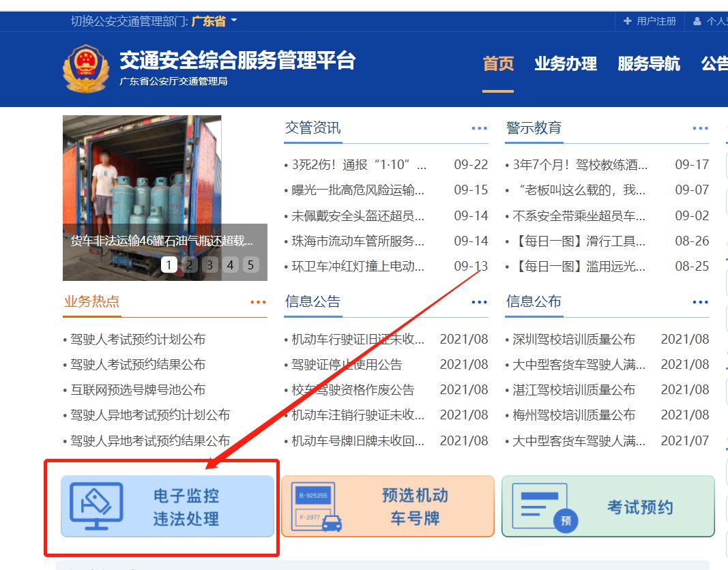The width and height of the screenshot is (728, 570).
Task: Click more dots beside 交管资讯
Action: pyautogui.click(x=479, y=128)
